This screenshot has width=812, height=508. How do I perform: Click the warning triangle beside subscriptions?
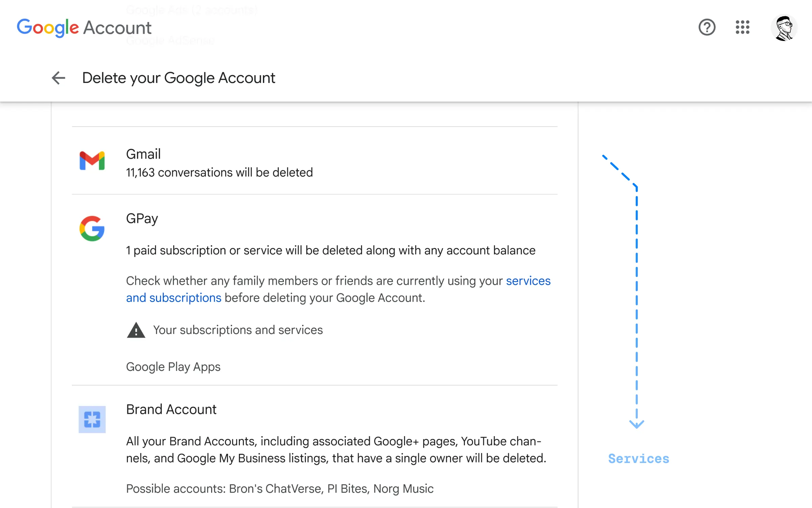[136, 330]
